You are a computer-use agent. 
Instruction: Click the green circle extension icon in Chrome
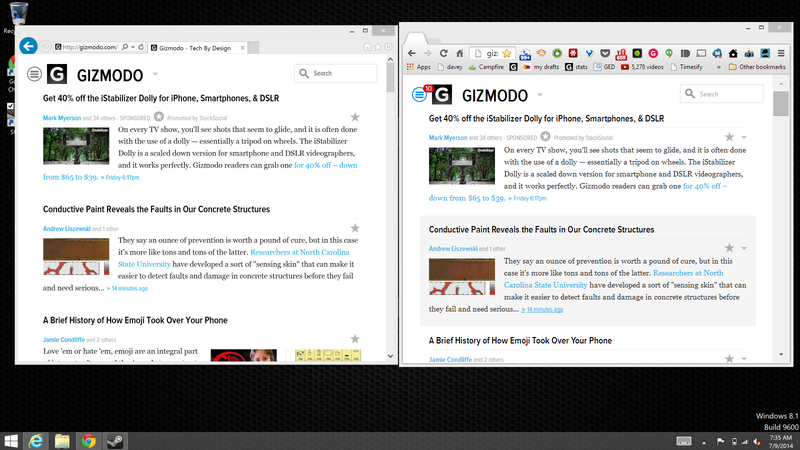point(557,53)
